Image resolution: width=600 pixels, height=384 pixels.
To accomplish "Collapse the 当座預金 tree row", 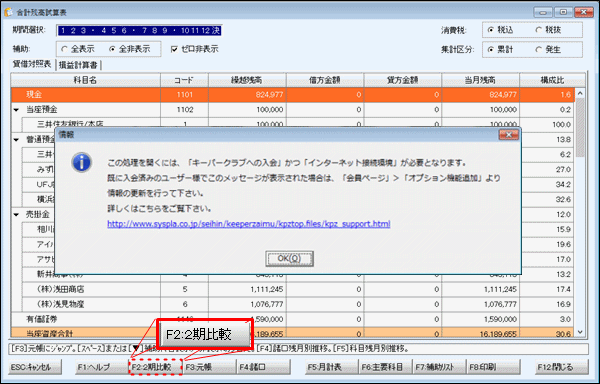I will point(16,110).
